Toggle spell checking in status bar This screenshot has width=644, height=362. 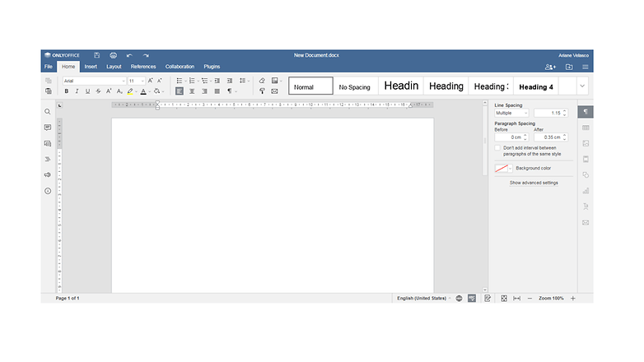coord(472,299)
